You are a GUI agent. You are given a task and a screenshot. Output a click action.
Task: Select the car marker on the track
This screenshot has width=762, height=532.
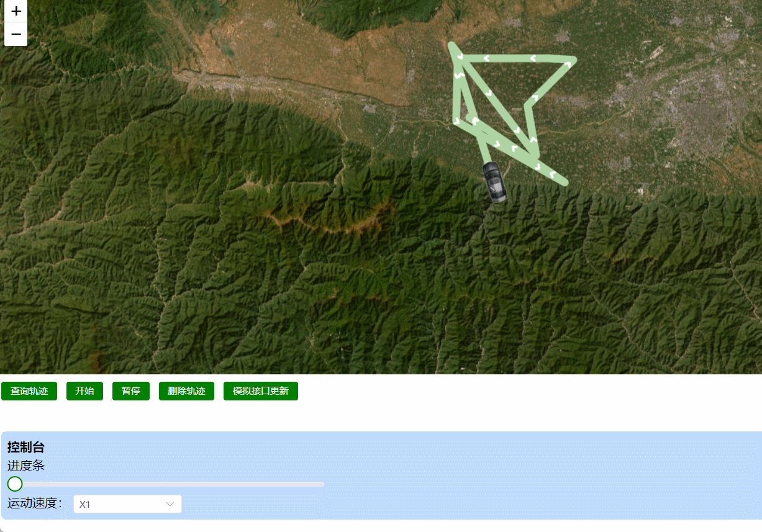coord(494,183)
